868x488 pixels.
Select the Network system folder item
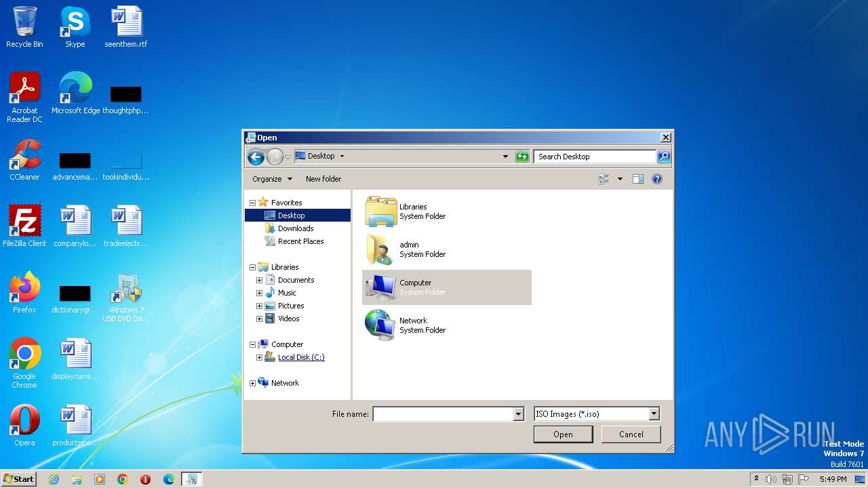coord(447,325)
